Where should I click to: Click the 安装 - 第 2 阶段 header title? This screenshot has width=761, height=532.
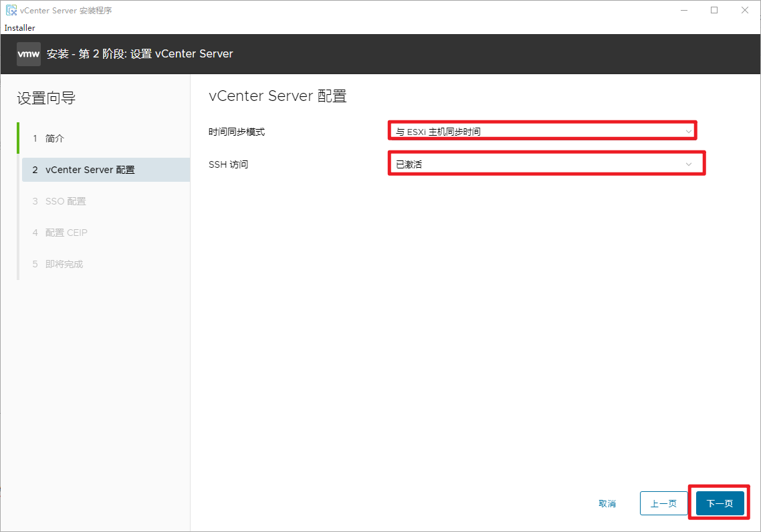[x=140, y=54]
